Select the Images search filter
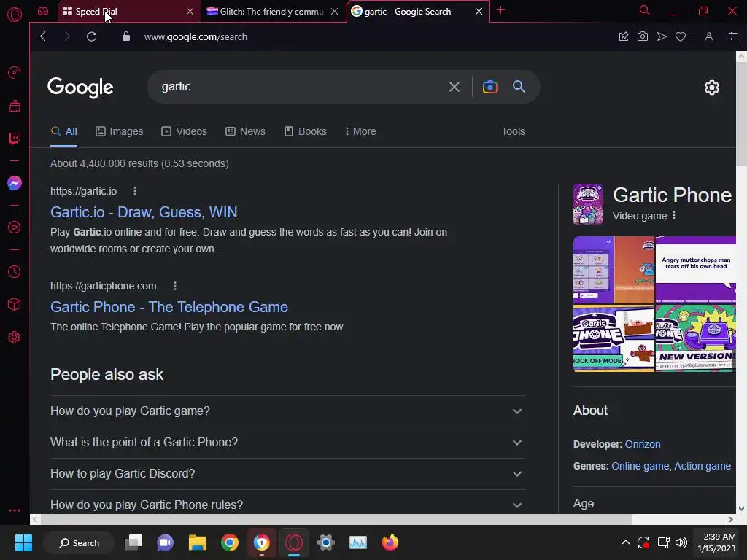The image size is (747, 560). (x=119, y=131)
